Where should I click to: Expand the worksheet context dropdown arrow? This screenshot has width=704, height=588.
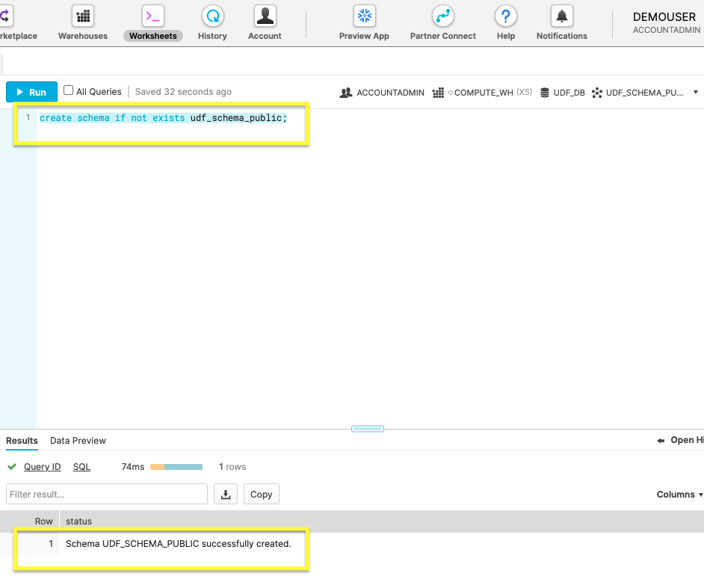pyautogui.click(x=696, y=93)
